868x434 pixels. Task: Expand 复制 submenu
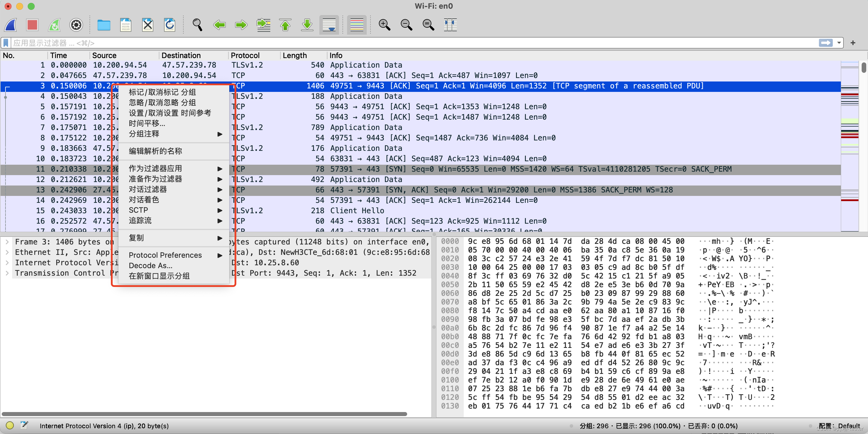click(x=174, y=238)
